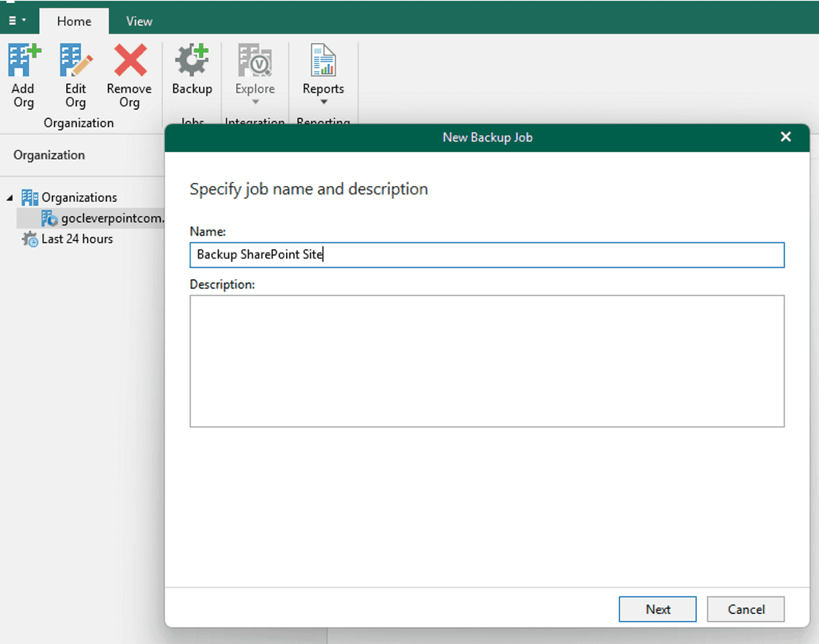The width and height of the screenshot is (819, 644).
Task: Open the Explore tool icon
Action: pyautogui.click(x=254, y=61)
